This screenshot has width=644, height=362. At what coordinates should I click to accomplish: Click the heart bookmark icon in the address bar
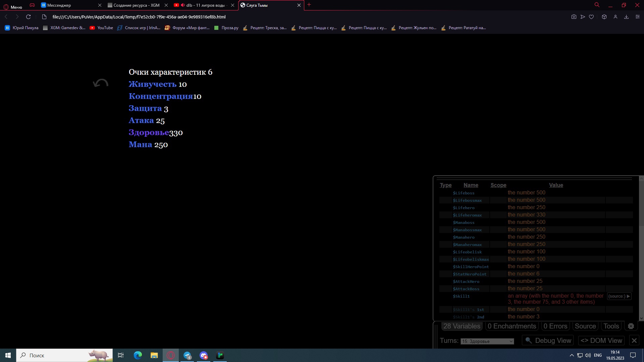(591, 17)
